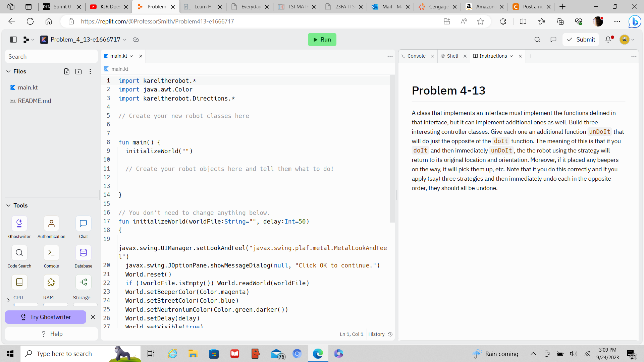The height and width of the screenshot is (362, 644).
Task: Open workspace search from the header magnifier
Action: 537,39
